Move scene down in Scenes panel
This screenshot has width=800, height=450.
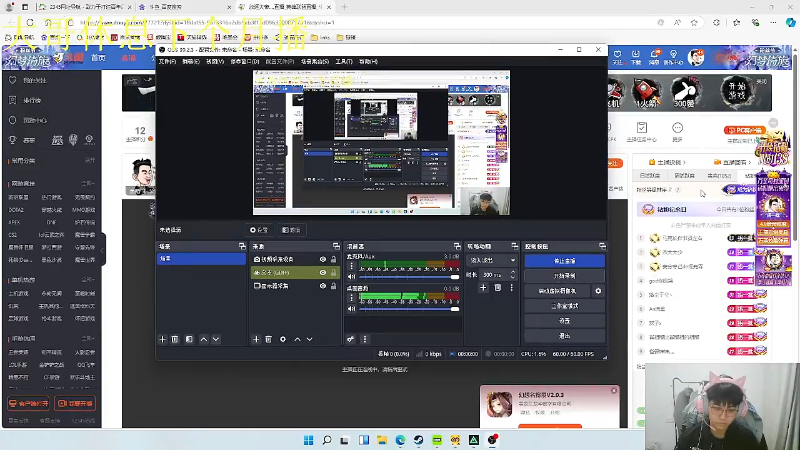tap(216, 339)
